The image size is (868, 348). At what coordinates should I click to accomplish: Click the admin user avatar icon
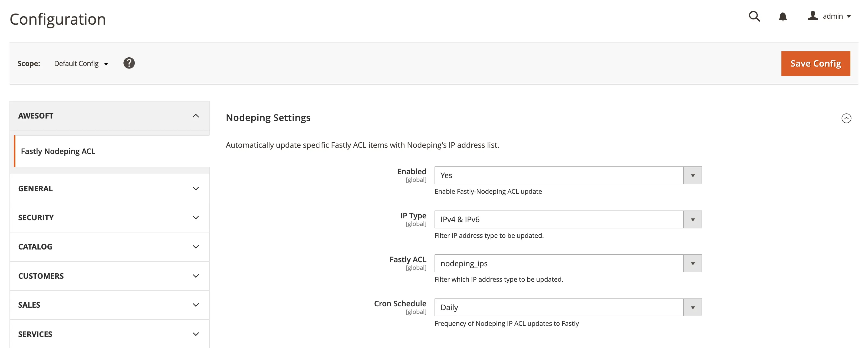click(x=813, y=16)
